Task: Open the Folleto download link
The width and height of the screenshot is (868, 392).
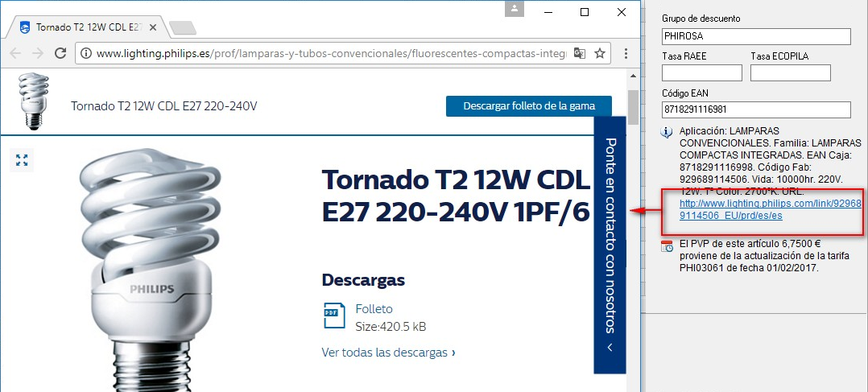Action: click(374, 309)
